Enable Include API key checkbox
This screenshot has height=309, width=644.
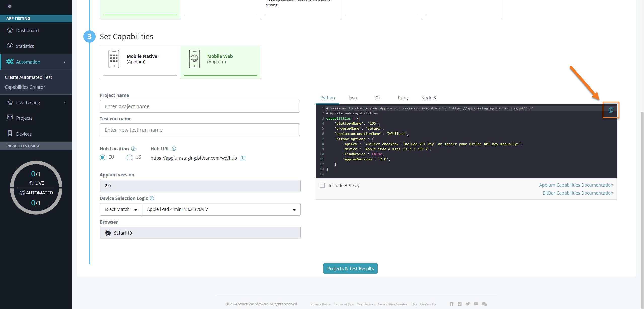tap(322, 185)
